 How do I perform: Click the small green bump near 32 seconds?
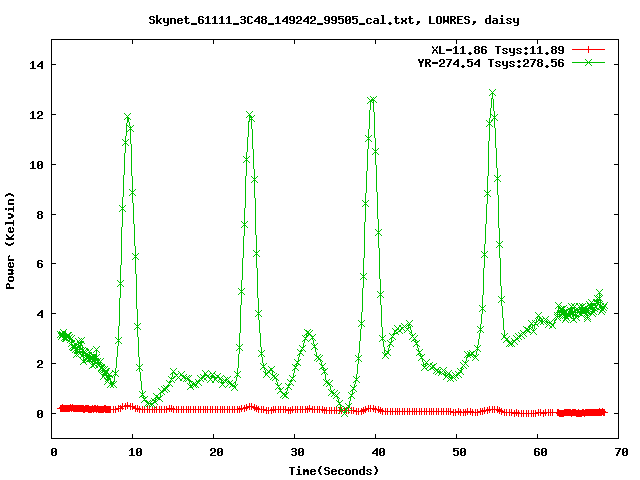point(310,333)
